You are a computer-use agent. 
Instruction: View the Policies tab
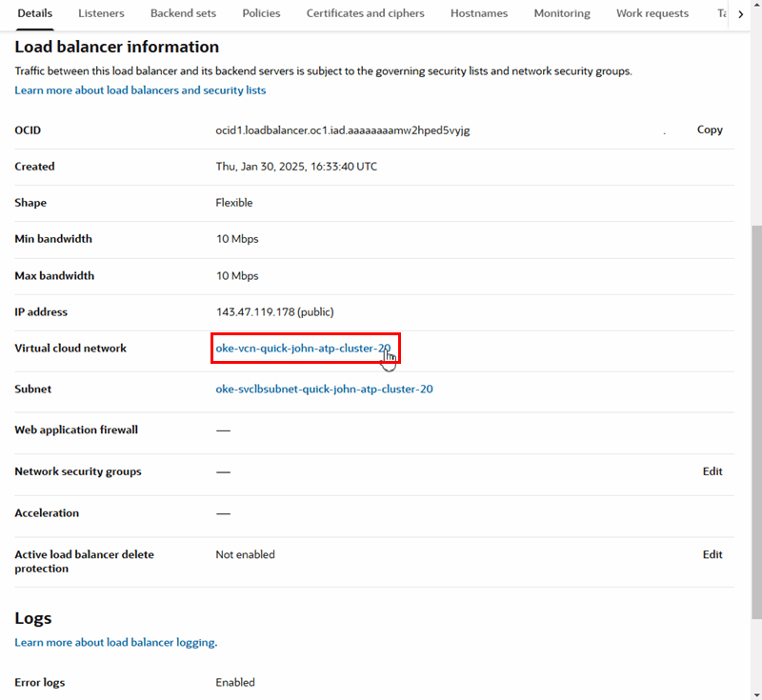pos(261,13)
